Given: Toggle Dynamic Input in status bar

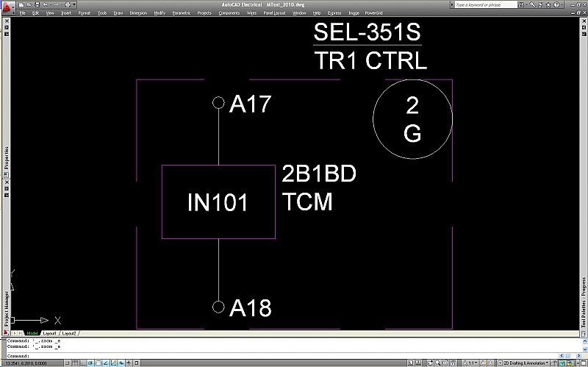Looking at the screenshot, I should (121, 363).
